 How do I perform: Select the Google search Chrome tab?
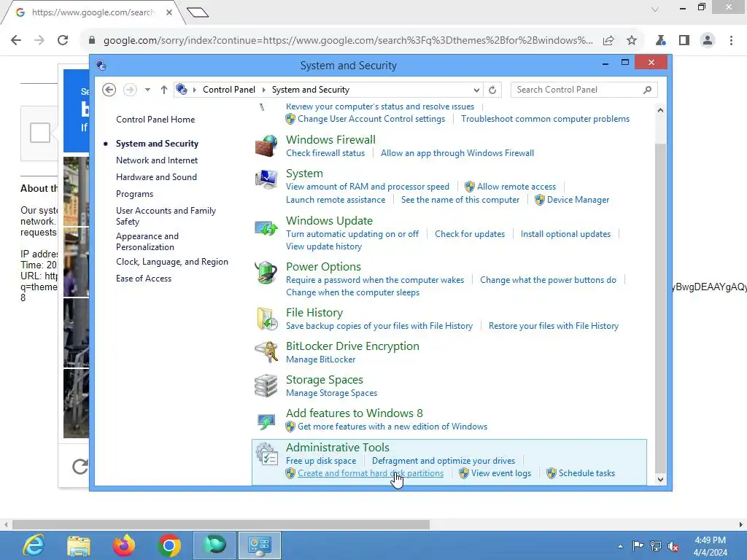tap(93, 12)
